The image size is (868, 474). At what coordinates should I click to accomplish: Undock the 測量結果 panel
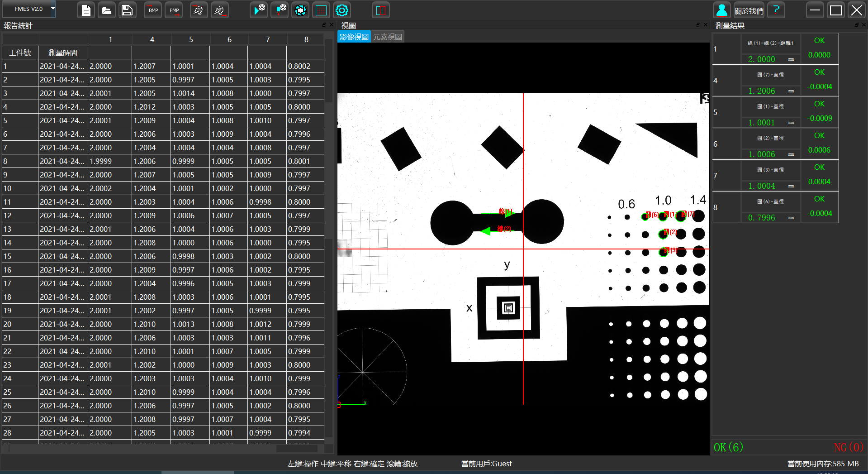(856, 25)
